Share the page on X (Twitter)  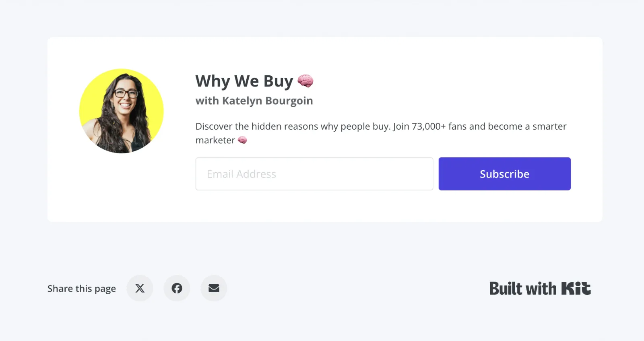click(x=140, y=288)
